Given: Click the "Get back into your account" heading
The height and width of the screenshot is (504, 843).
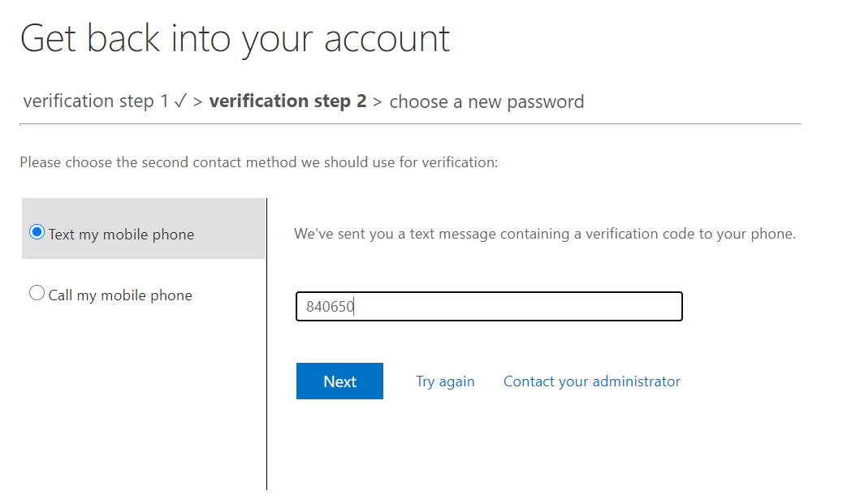Looking at the screenshot, I should pyautogui.click(x=235, y=37).
